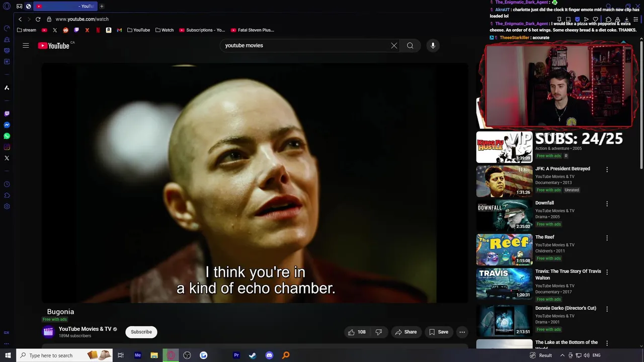The width and height of the screenshot is (644, 362).
Task: Open YouTube Movies & TV channel name
Action: pyautogui.click(x=85, y=329)
